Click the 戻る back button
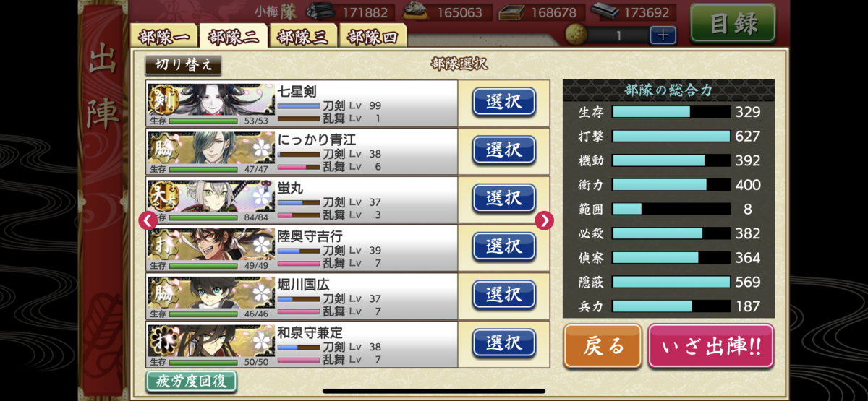Viewport: 868px width, 401px height. [x=603, y=346]
